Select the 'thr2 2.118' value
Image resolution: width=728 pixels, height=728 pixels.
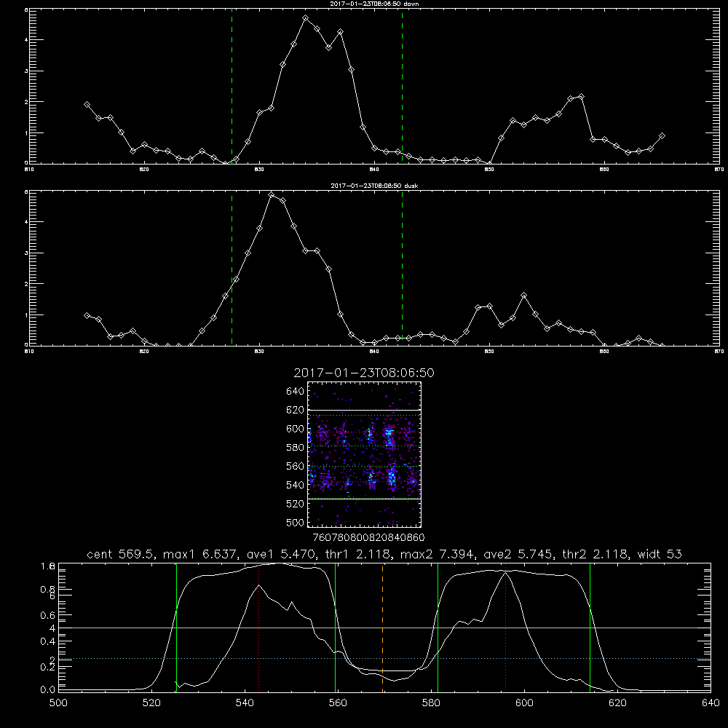598,554
